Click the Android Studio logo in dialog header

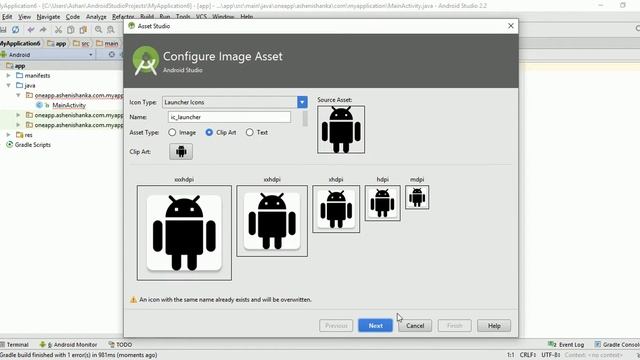[x=146, y=61]
